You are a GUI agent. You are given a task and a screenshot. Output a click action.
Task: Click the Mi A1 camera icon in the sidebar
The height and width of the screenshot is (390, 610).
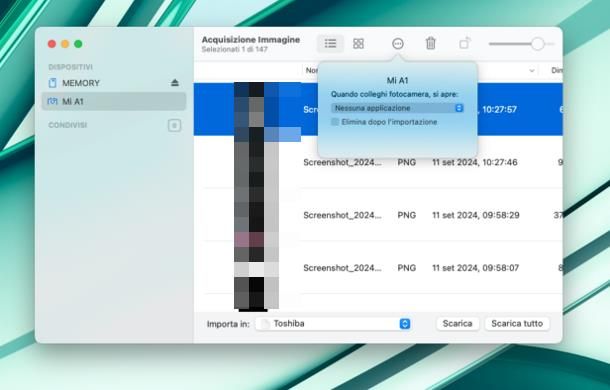(52, 101)
